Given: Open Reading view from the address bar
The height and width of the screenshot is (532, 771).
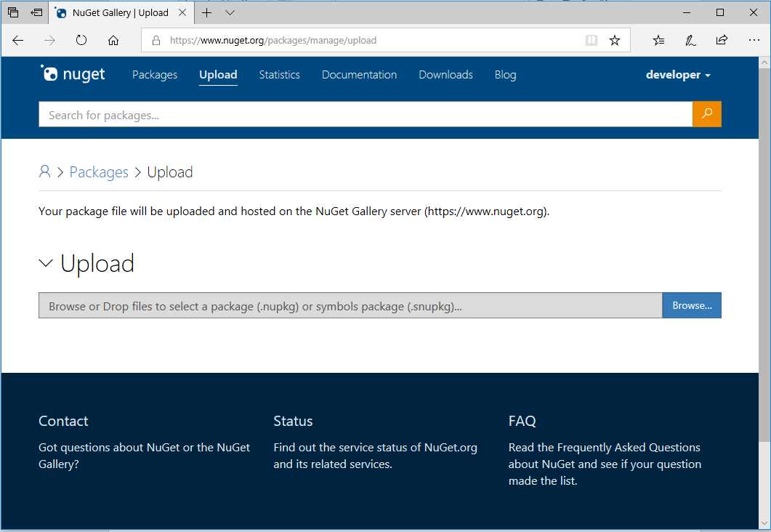Looking at the screenshot, I should pos(592,41).
